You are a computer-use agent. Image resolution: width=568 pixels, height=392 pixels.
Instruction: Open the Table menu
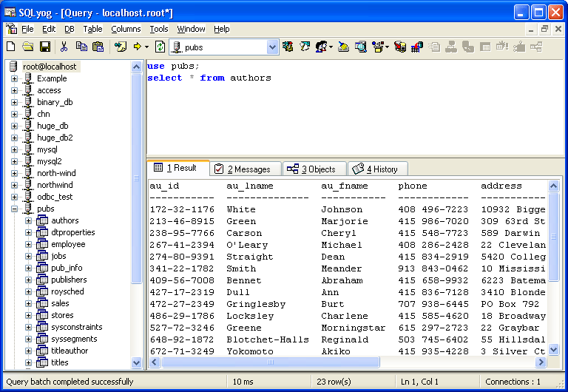pos(92,29)
